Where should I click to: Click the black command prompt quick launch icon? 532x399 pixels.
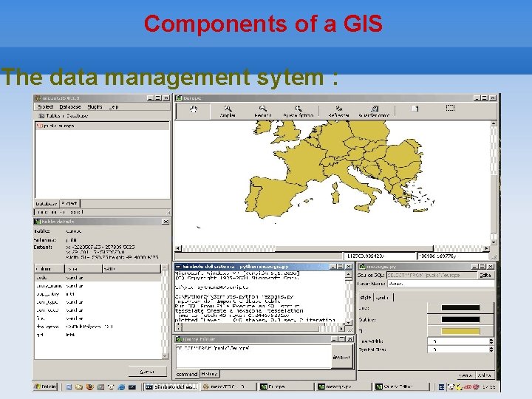[x=132, y=386]
